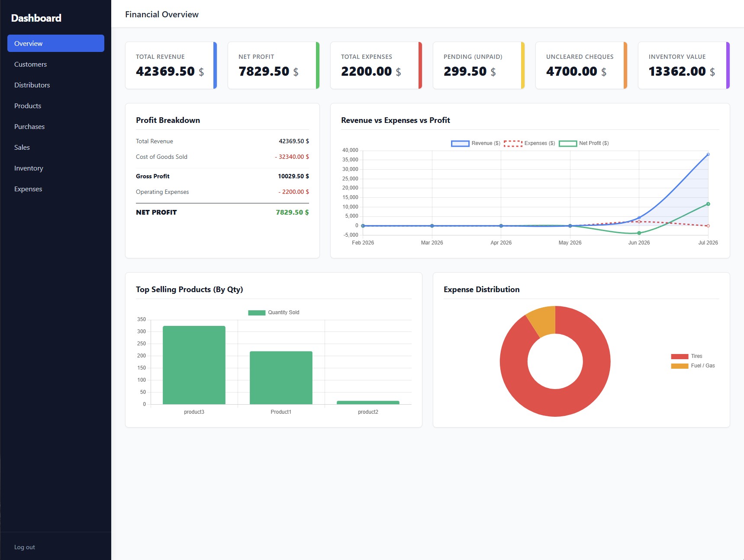
Task: Click the Operating Expenses - 2200.00 $ value
Action: 294,192
